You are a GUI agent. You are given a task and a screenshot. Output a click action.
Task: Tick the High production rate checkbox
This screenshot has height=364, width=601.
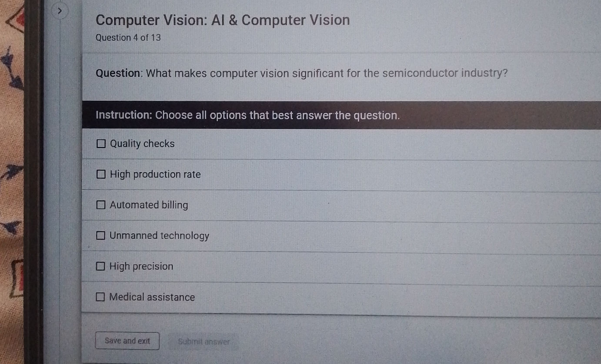pyautogui.click(x=101, y=175)
